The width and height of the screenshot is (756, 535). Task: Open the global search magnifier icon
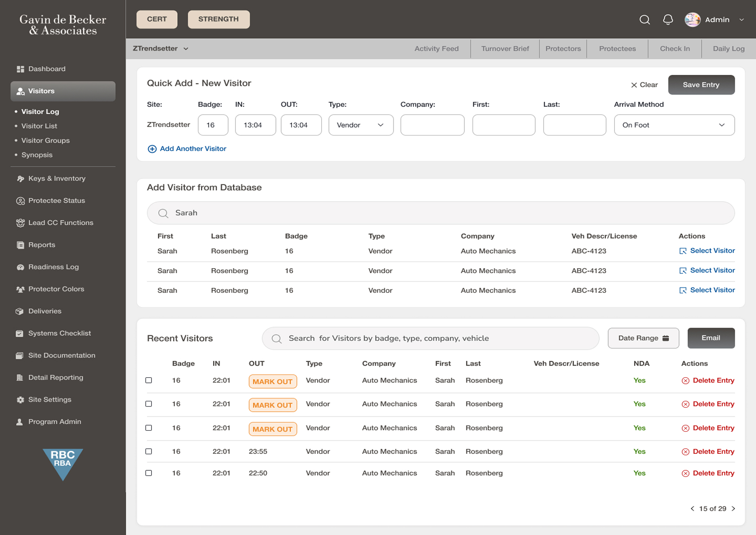point(644,20)
